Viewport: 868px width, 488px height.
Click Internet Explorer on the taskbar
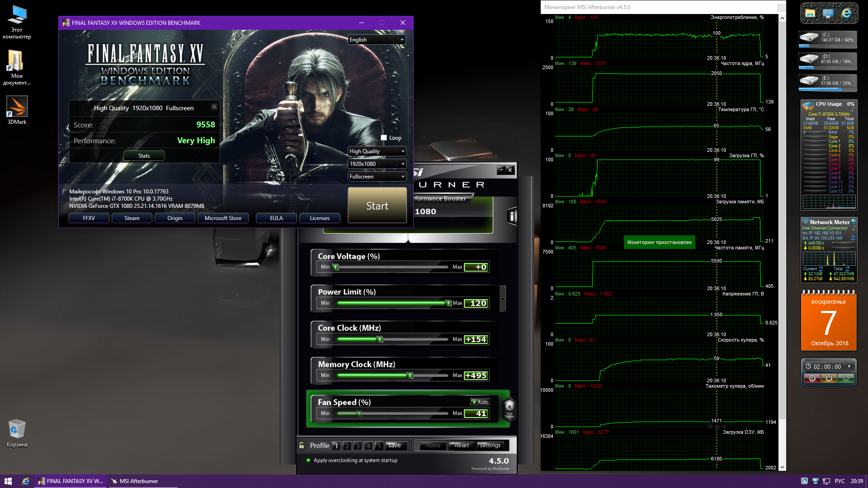(26, 481)
